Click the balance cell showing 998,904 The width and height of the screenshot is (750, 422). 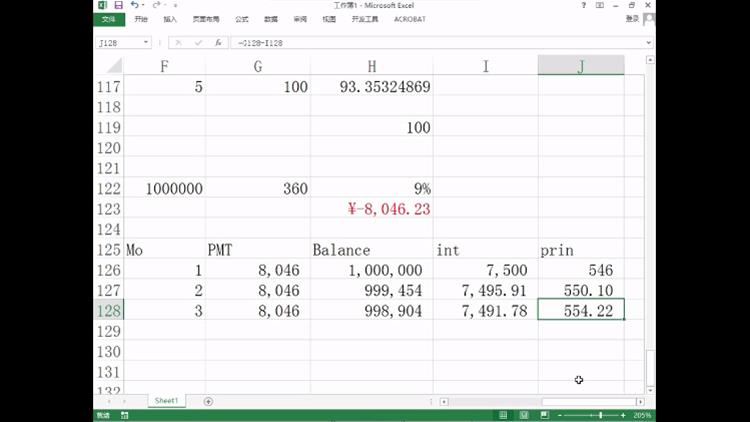372,311
